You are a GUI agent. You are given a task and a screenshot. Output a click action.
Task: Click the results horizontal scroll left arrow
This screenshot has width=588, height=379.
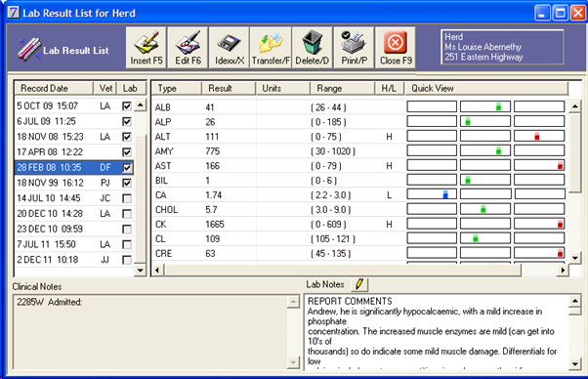(157, 270)
